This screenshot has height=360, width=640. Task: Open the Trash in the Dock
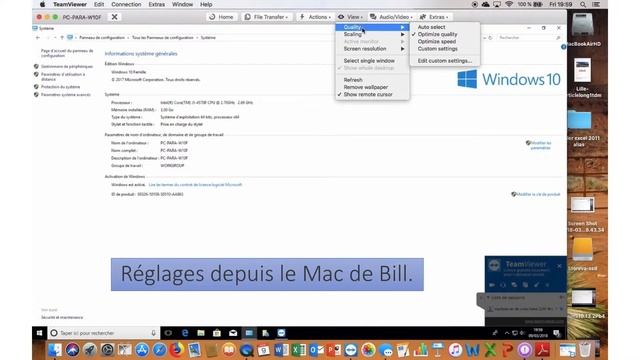585,350
